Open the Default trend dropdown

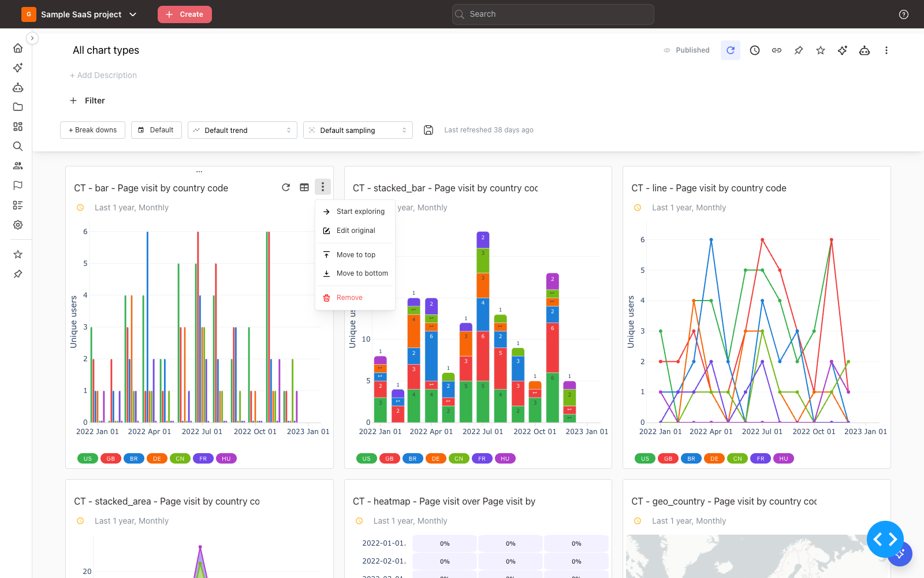243,130
